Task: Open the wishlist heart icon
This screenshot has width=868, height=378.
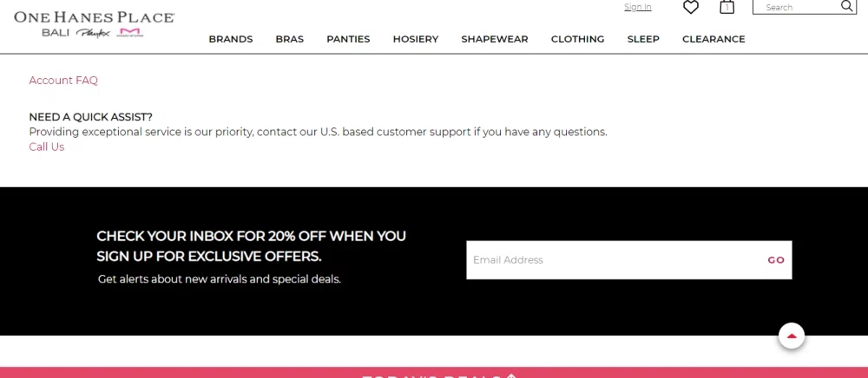Action: coord(691,8)
